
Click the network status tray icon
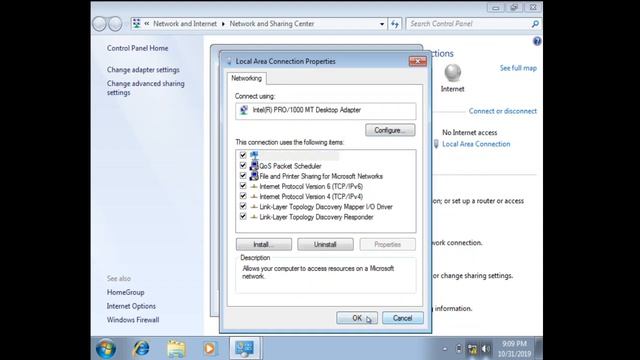click(x=472, y=349)
